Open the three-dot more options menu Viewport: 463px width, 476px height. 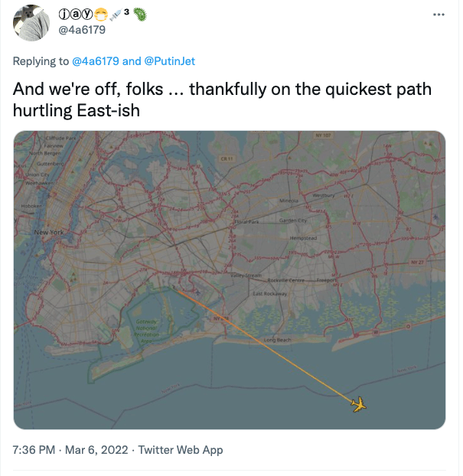[439, 15]
